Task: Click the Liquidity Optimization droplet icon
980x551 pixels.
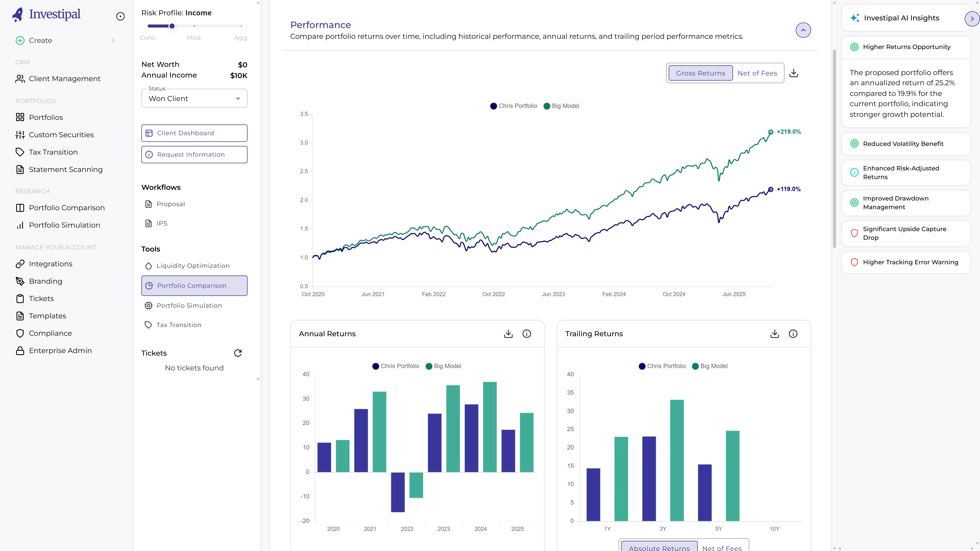Action: pyautogui.click(x=148, y=266)
